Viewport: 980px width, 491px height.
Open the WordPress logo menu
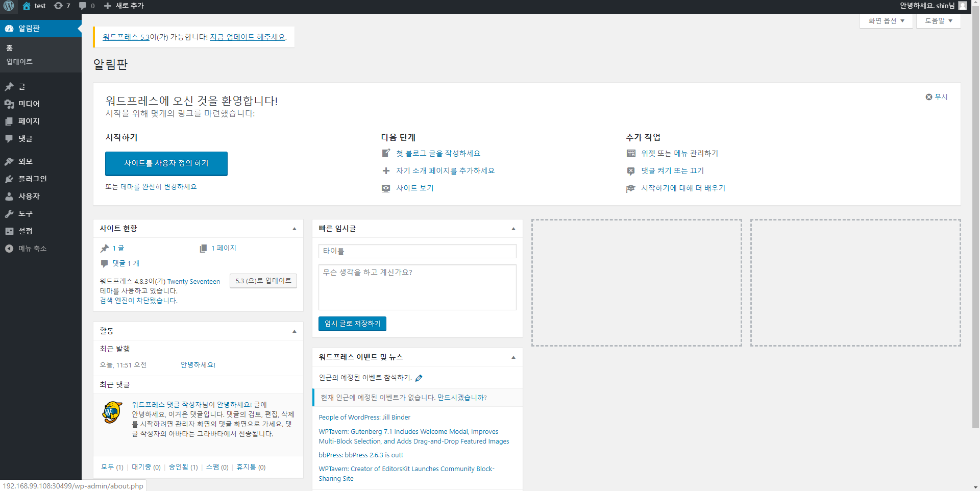click(9, 6)
